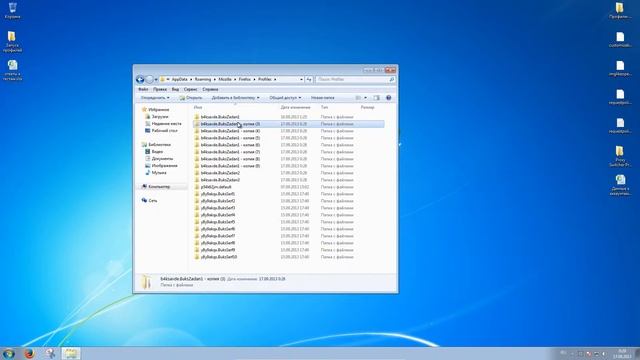Open Загрузки in the navigation pane
This screenshot has height=360, width=640.
pos(160,117)
